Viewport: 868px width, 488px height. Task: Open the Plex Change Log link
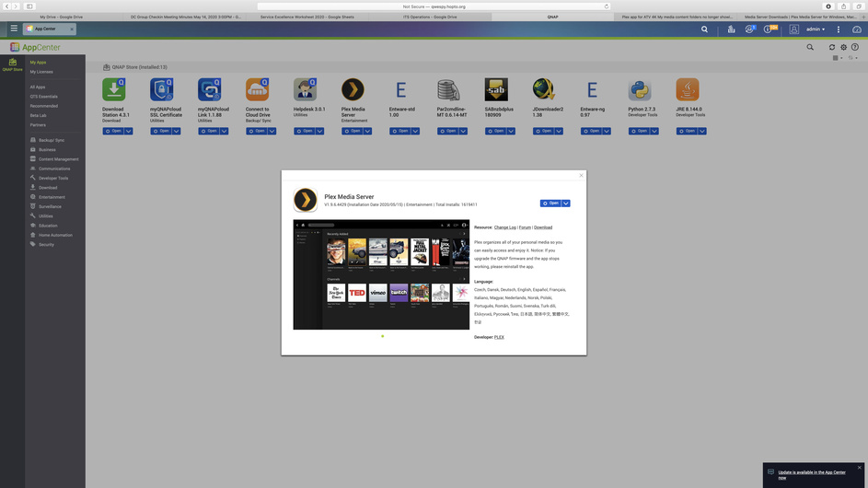pyautogui.click(x=504, y=227)
